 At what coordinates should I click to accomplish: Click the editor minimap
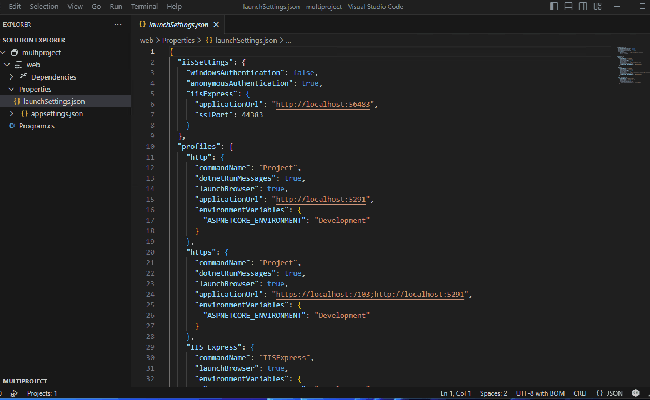pos(630,65)
